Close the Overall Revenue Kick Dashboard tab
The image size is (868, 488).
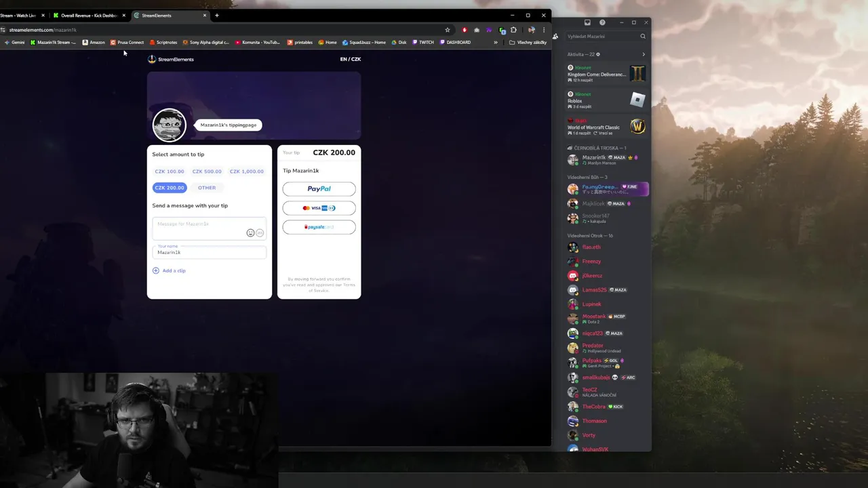pos(123,15)
